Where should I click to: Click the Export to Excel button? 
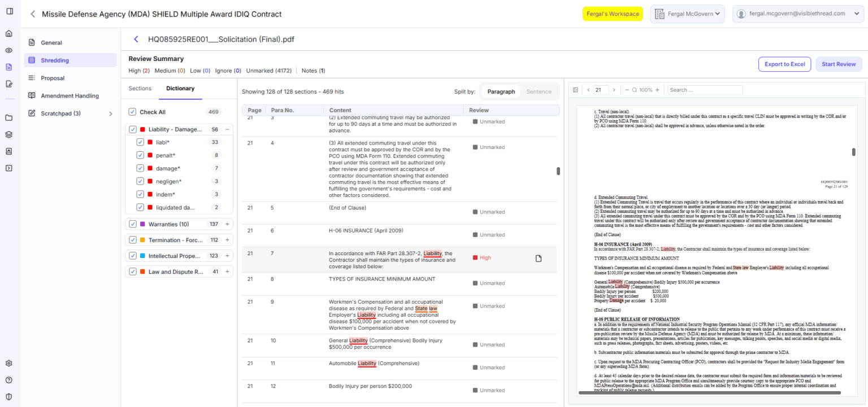click(x=784, y=64)
